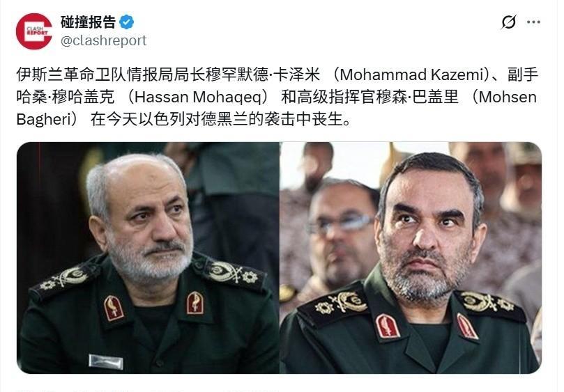Open the left photo of the gray-bearded officer
The image size is (564, 392).
pyautogui.click(x=148, y=258)
